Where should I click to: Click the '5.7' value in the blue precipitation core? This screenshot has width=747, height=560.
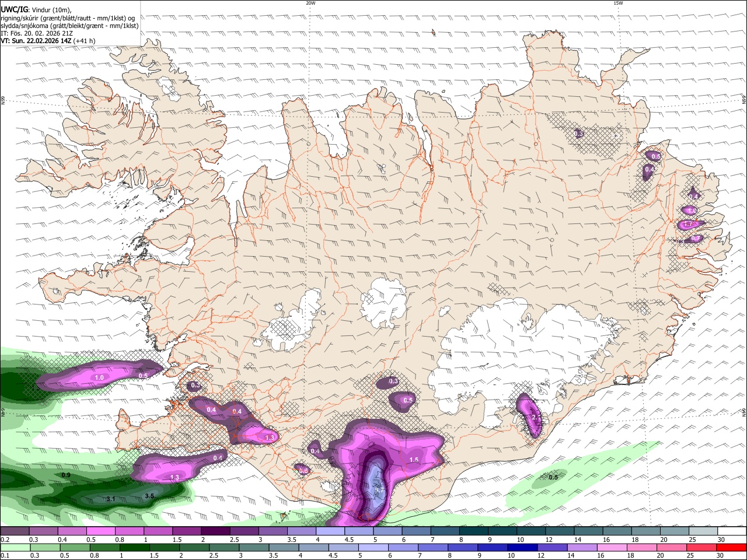coord(379,491)
